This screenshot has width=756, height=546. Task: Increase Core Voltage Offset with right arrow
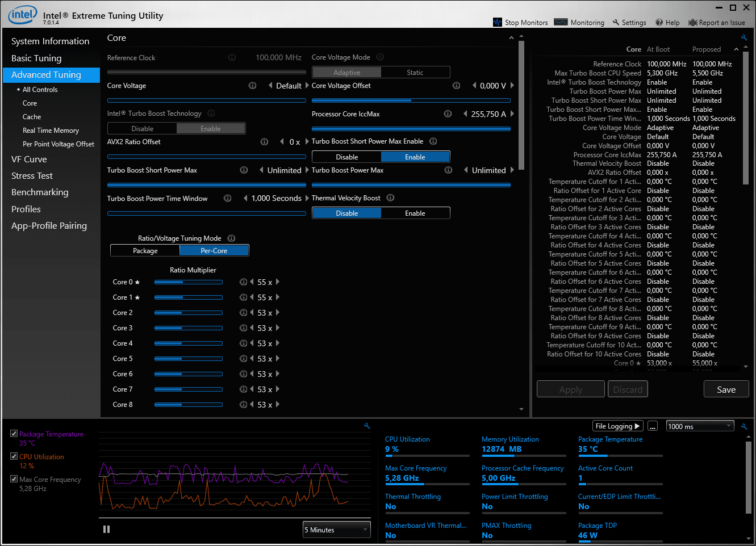pyautogui.click(x=512, y=85)
